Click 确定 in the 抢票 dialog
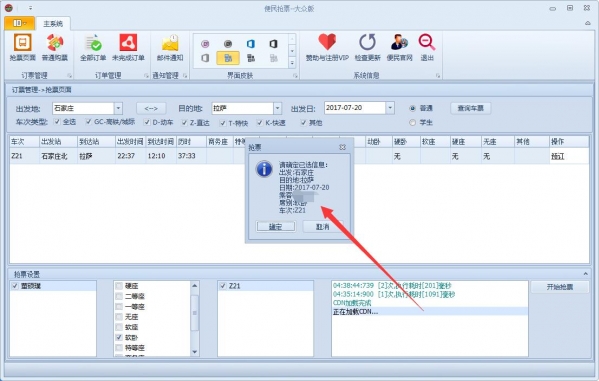599x381 pixels. click(x=276, y=227)
